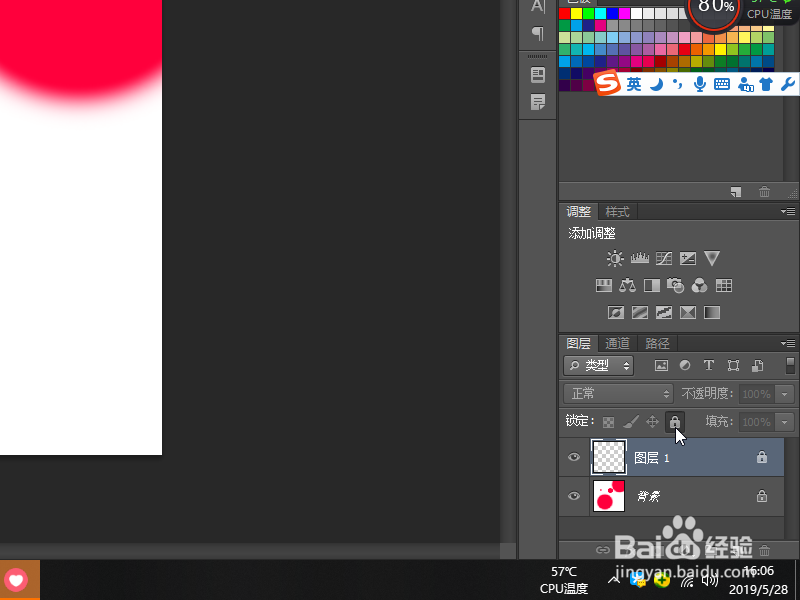
Task: Click the Sogou voice input microphone
Action: 700,84
